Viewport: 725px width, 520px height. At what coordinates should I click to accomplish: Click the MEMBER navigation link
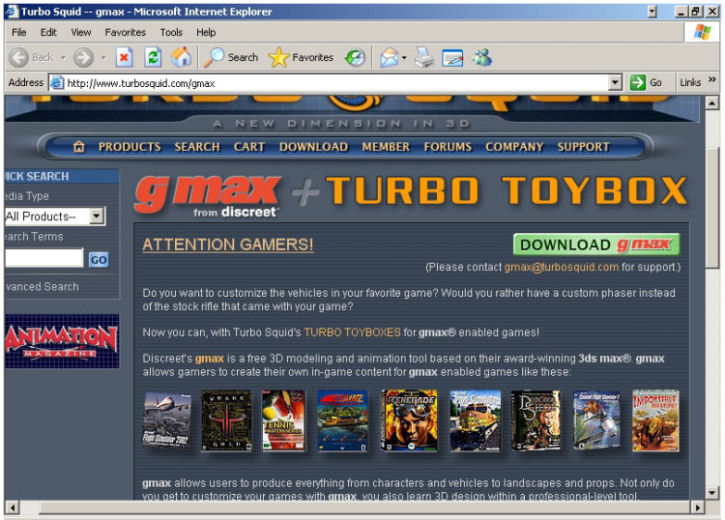tap(386, 147)
